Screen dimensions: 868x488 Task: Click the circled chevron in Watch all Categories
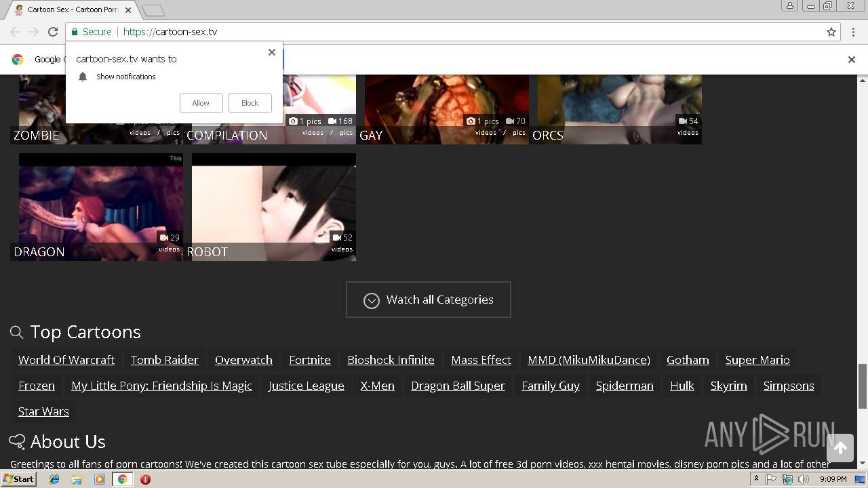point(372,300)
